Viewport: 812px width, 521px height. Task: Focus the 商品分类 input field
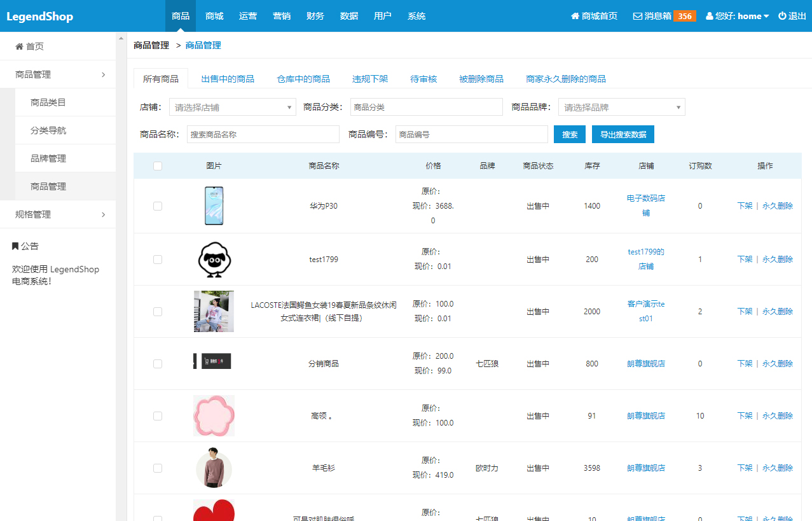[426, 107]
